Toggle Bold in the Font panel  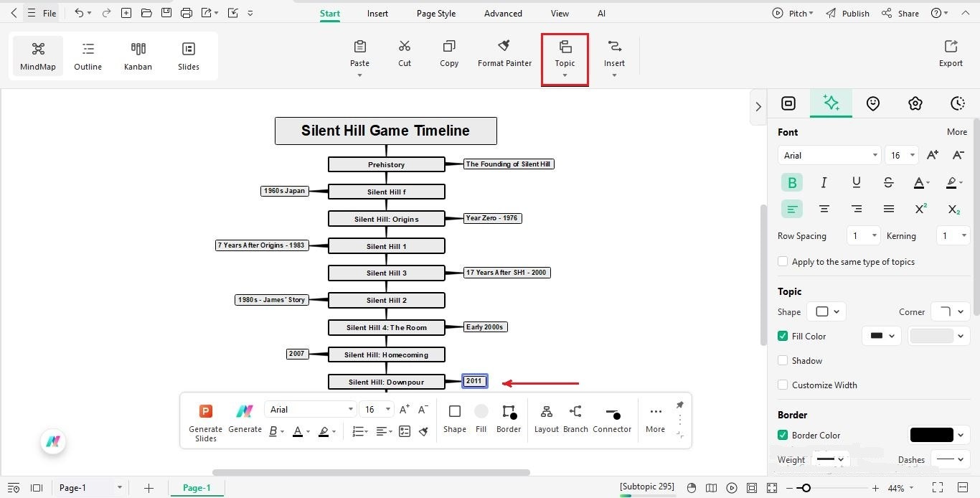(x=792, y=182)
